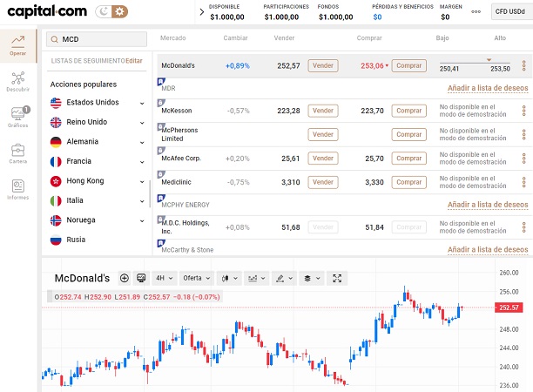Expand Italia stock list
Screen dimensions: 533x392
tap(142, 201)
